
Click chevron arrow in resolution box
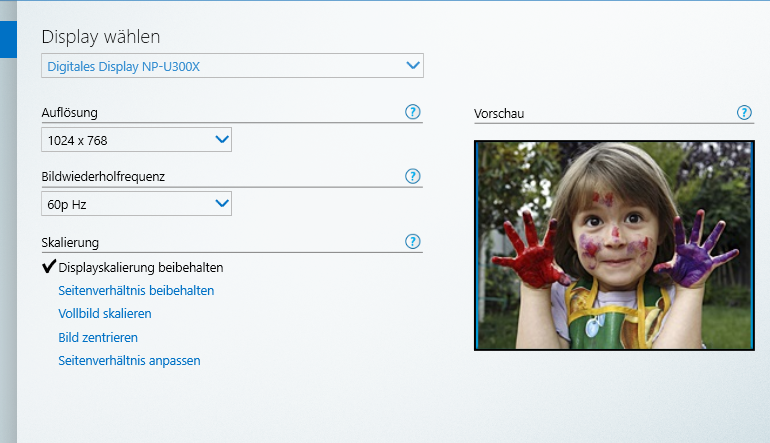click(x=222, y=140)
